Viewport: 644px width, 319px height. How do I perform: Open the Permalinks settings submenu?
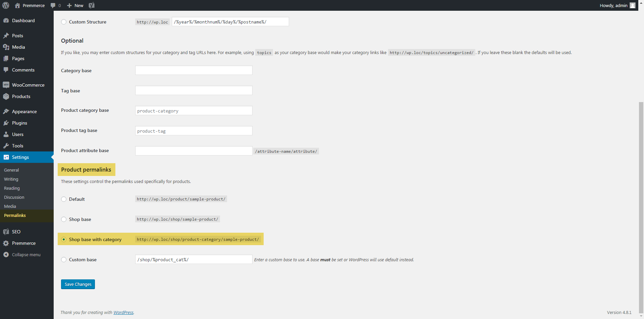pos(15,216)
